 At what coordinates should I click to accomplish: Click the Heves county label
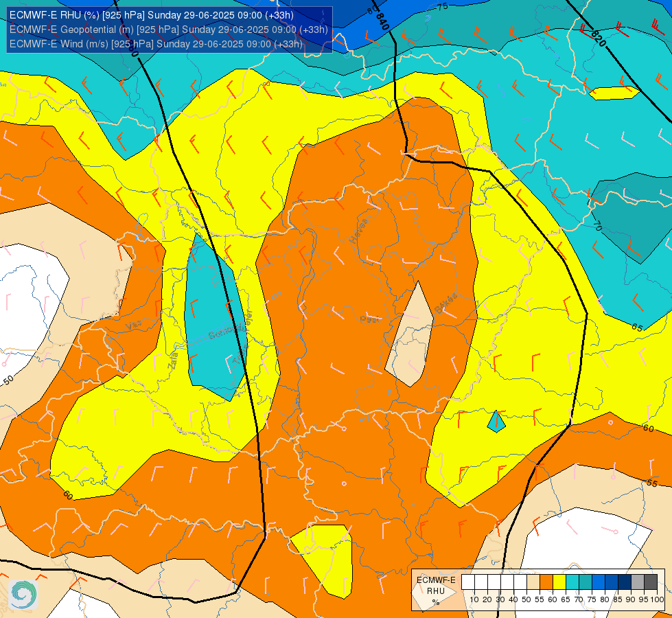coord(359,231)
